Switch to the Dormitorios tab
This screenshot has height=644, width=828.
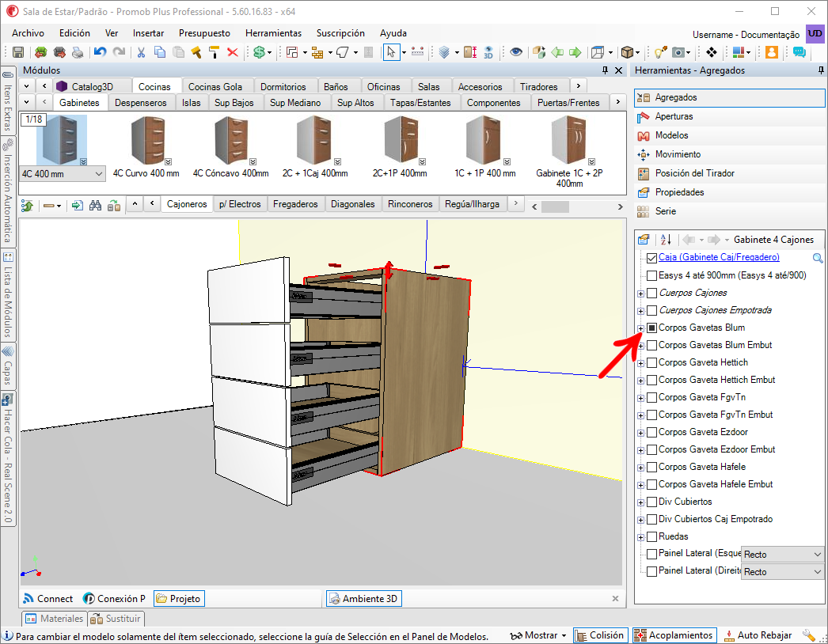(x=283, y=86)
